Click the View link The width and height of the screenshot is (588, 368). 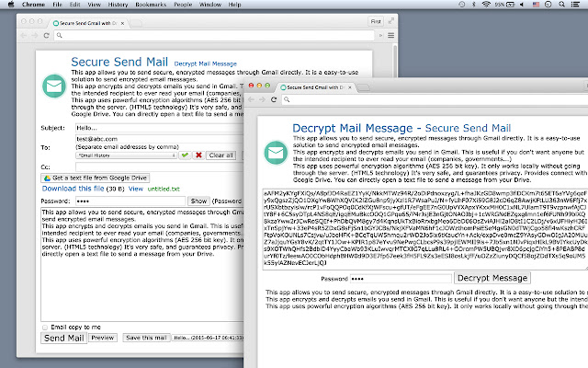point(136,189)
